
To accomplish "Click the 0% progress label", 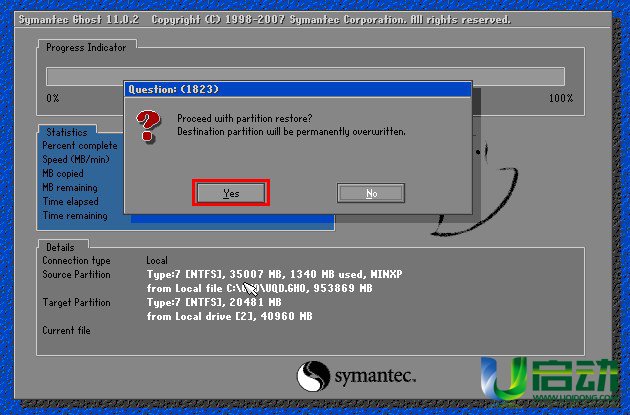I will [53, 98].
